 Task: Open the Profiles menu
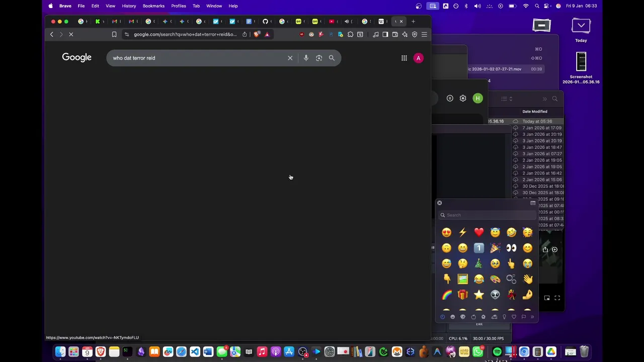click(179, 6)
